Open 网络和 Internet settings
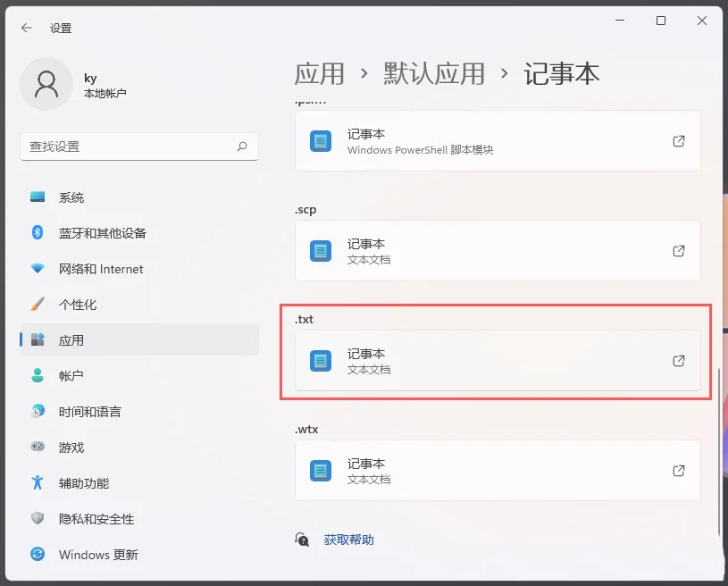This screenshot has height=586, width=728. click(138, 269)
